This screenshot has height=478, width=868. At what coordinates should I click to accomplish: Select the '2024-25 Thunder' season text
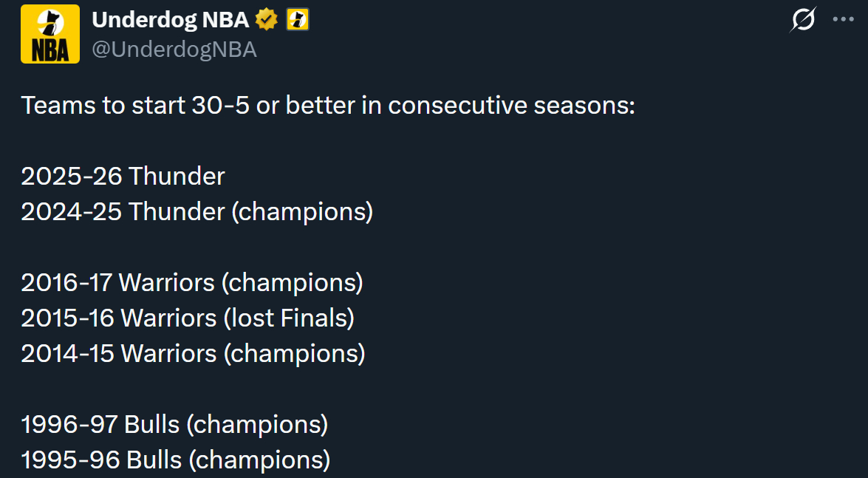pyautogui.click(x=123, y=212)
